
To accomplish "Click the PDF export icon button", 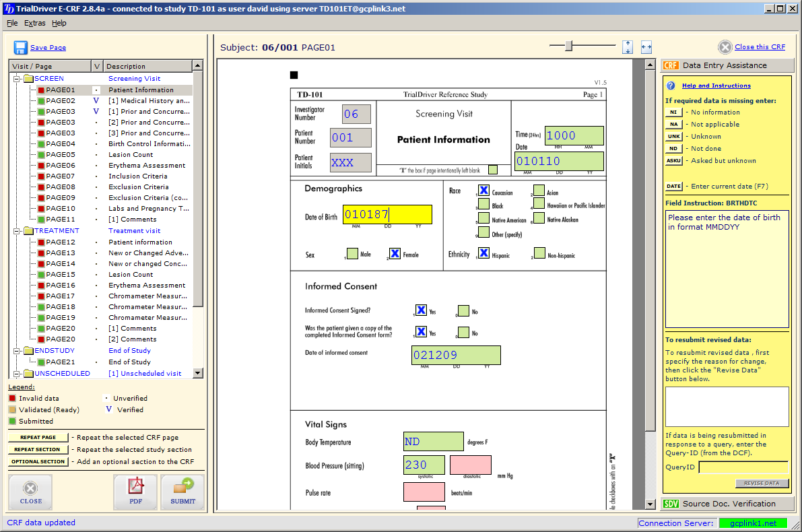I will tap(135, 492).
